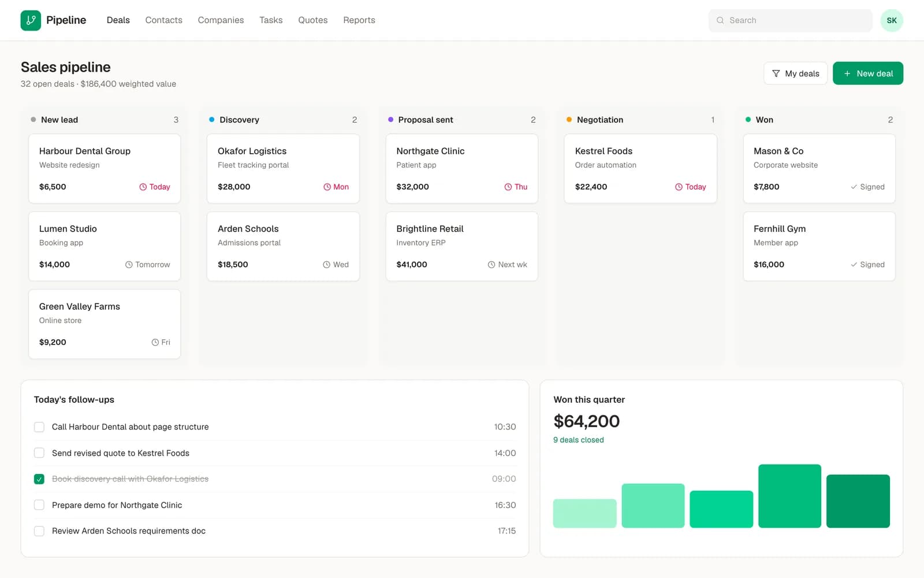Open the Reports tab
This screenshot has height=578, width=924.
[x=359, y=20]
